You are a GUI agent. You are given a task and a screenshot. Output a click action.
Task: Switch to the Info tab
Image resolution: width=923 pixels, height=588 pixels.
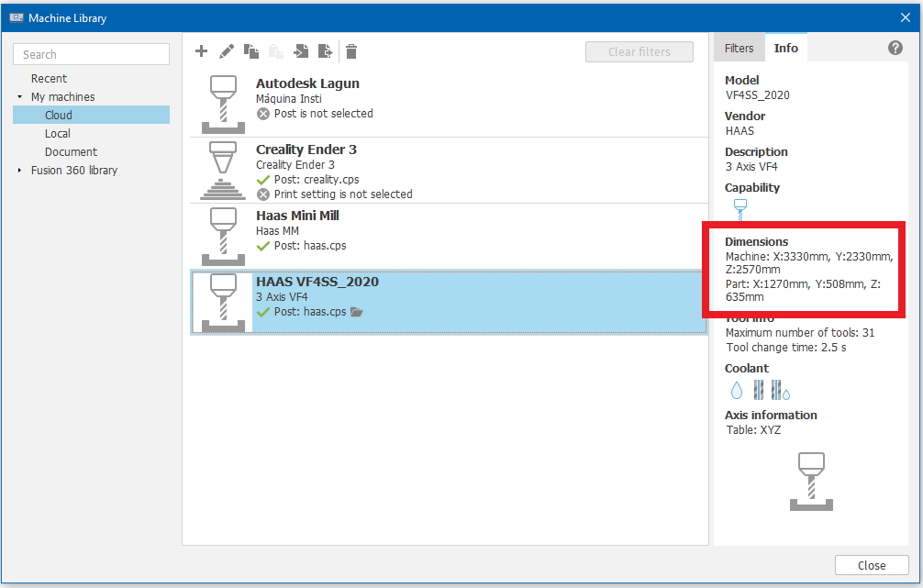786,49
